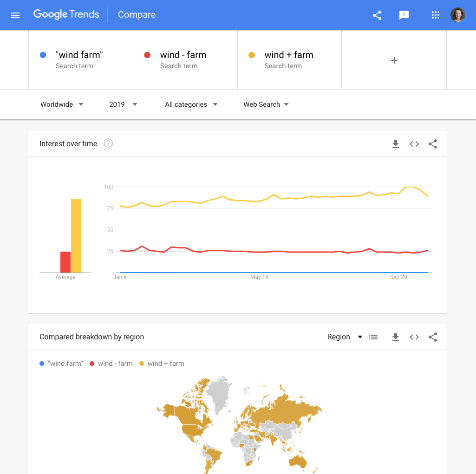Share the Interest over time chart
Screen dimensions: 476x474
433,144
